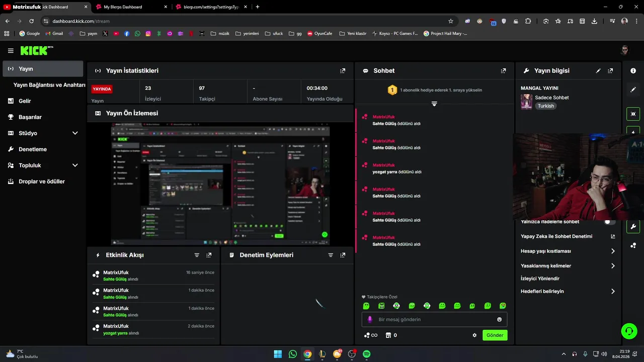Screen dimensions: 644x362
Task: Open chat settings gear next to Gönder
Action: click(x=474, y=335)
